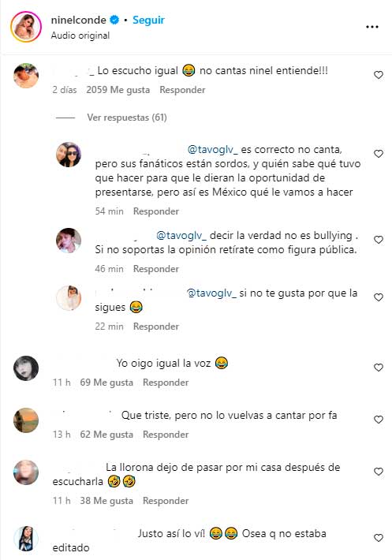This screenshot has width=392, height=560.
Task: Open the three-dot more options menu
Action: (x=372, y=27)
